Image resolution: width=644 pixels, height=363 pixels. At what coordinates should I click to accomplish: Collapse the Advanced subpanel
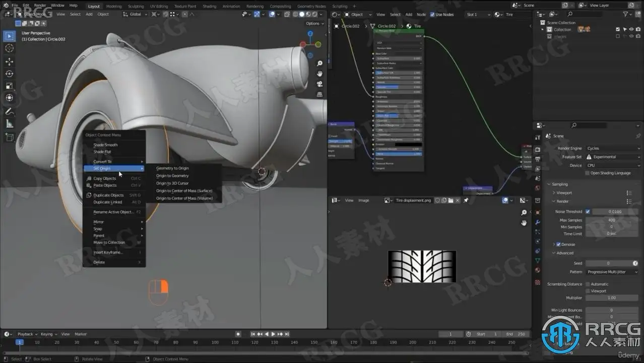click(x=564, y=253)
